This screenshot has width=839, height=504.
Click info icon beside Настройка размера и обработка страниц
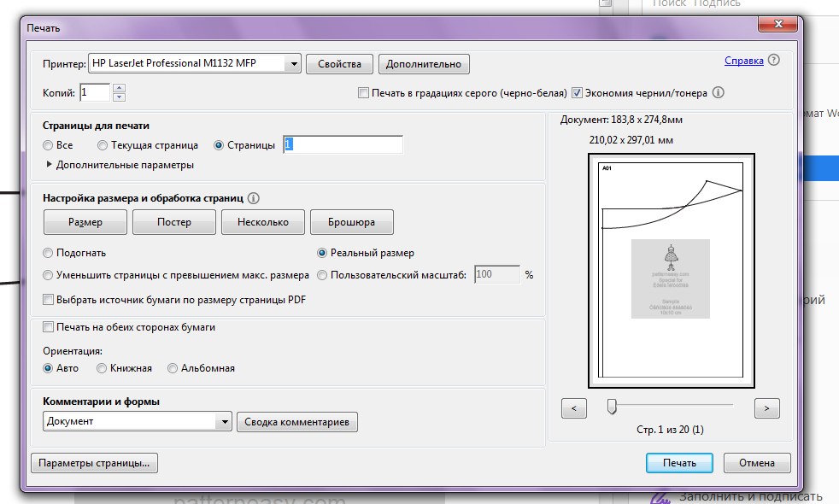click(x=254, y=198)
